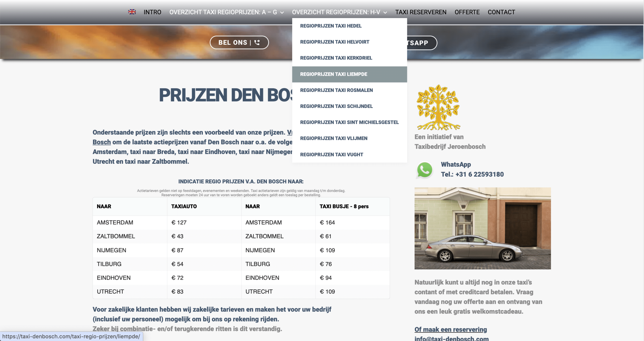
Task: Open the Taxi Reserveren nav item
Action: click(421, 12)
